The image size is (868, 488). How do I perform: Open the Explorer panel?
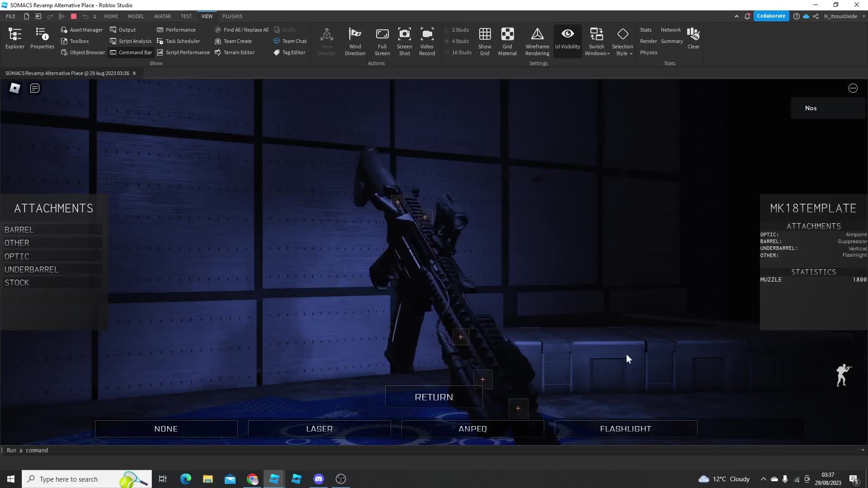14,38
